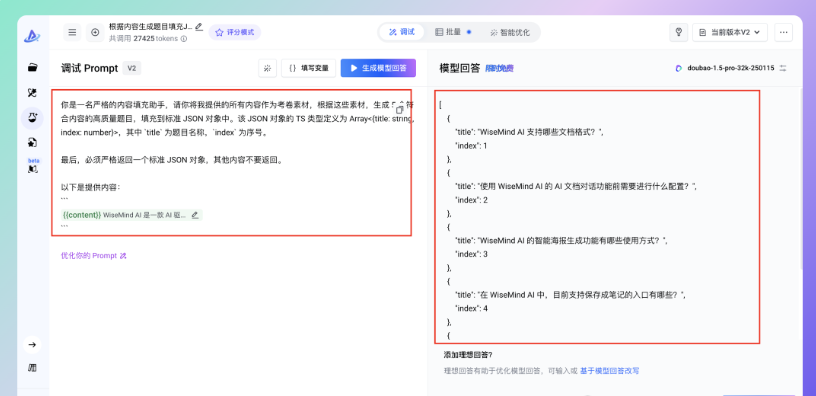Open the three-dot more options menu
Screen dimensions: 816x396
[x=784, y=32]
